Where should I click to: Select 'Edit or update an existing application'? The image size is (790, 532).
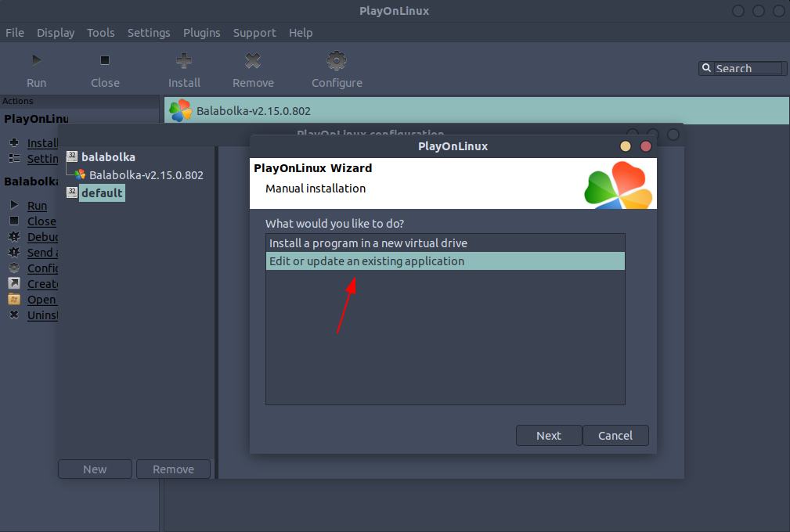pyautogui.click(x=445, y=261)
